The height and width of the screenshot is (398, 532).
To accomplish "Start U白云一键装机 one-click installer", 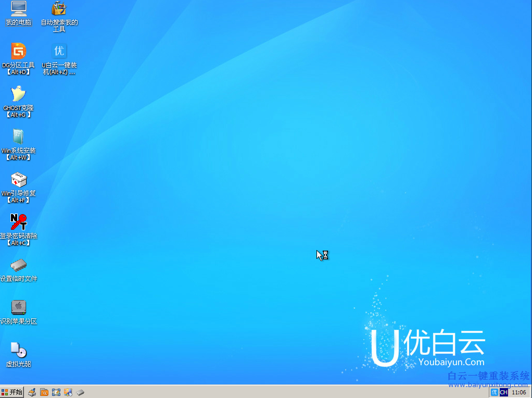I will click(x=59, y=52).
